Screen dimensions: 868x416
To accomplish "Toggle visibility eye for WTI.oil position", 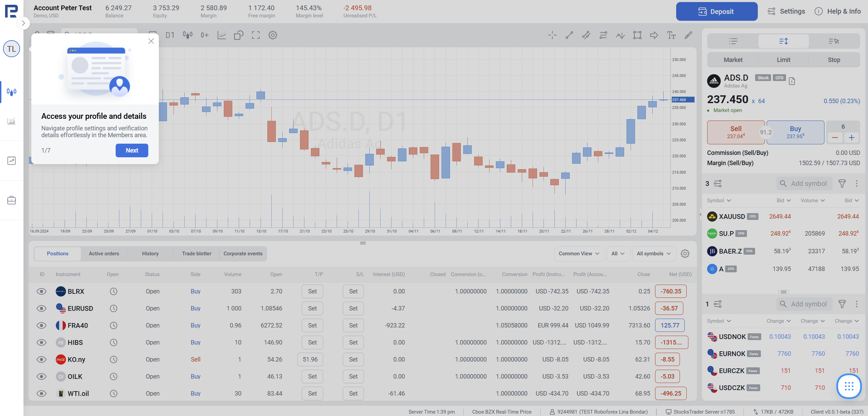I will pos(41,394).
